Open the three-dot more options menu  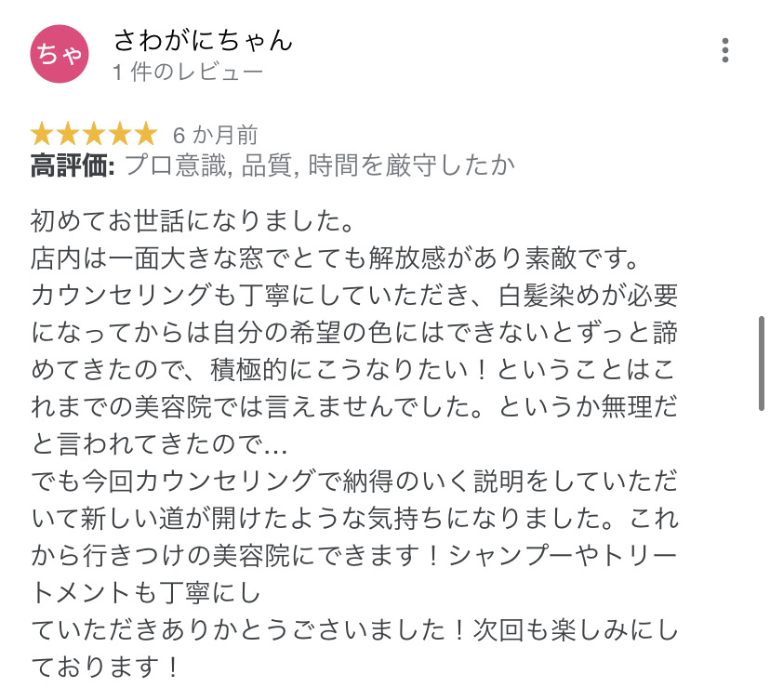[725, 50]
